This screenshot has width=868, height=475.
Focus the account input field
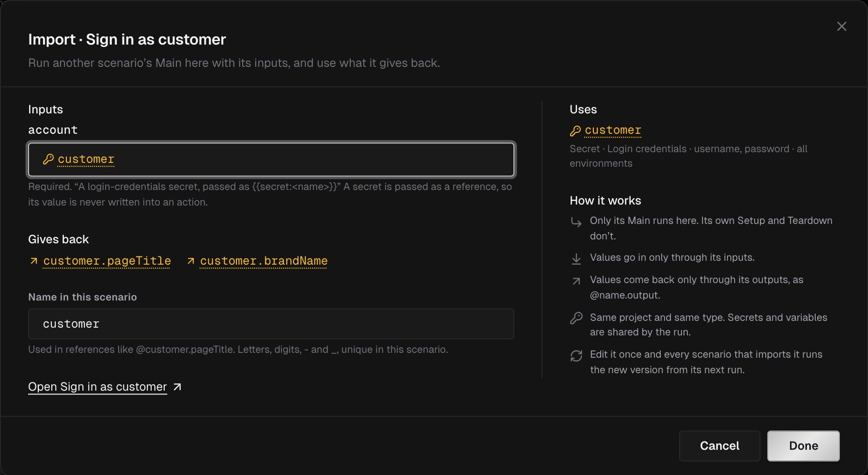[271, 159]
